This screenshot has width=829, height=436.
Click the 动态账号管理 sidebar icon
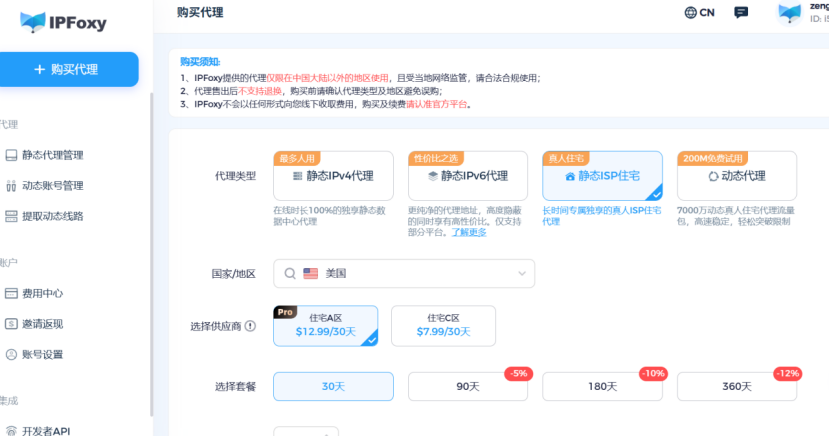pyautogui.click(x=11, y=185)
